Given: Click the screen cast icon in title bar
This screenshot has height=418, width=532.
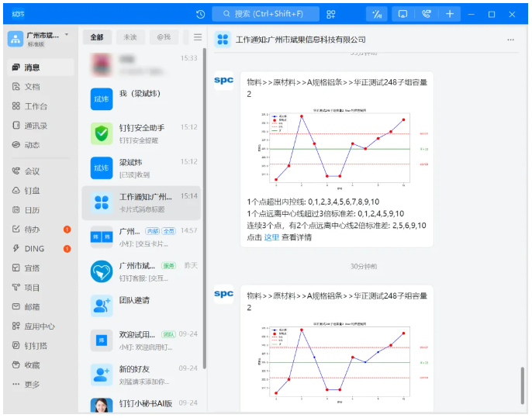Looking at the screenshot, I should tap(402, 14).
